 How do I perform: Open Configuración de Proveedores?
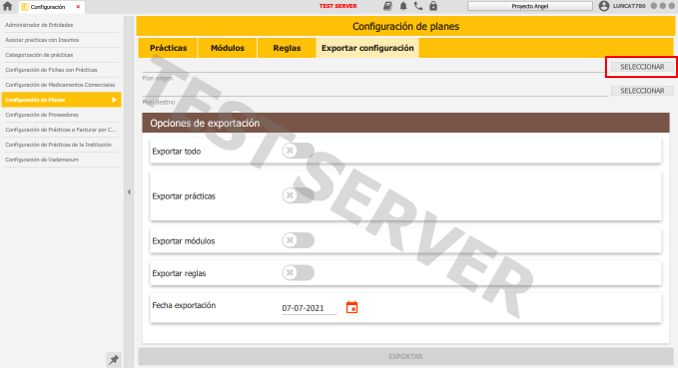point(61,115)
